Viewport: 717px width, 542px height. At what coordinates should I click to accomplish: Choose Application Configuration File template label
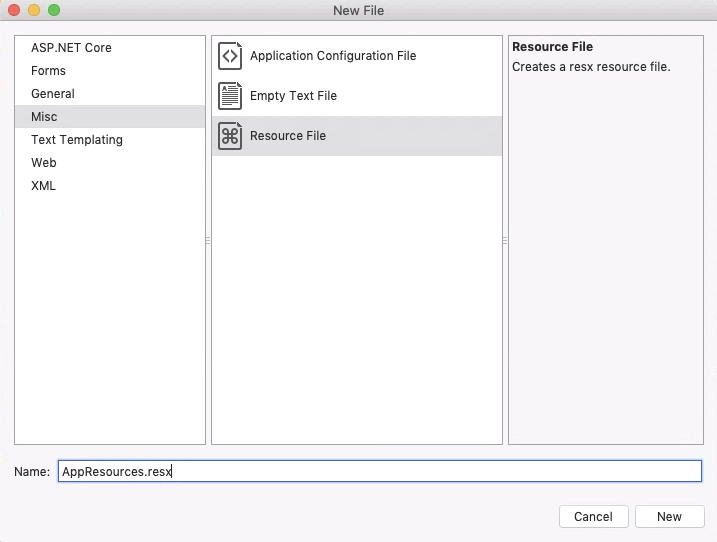click(x=333, y=56)
